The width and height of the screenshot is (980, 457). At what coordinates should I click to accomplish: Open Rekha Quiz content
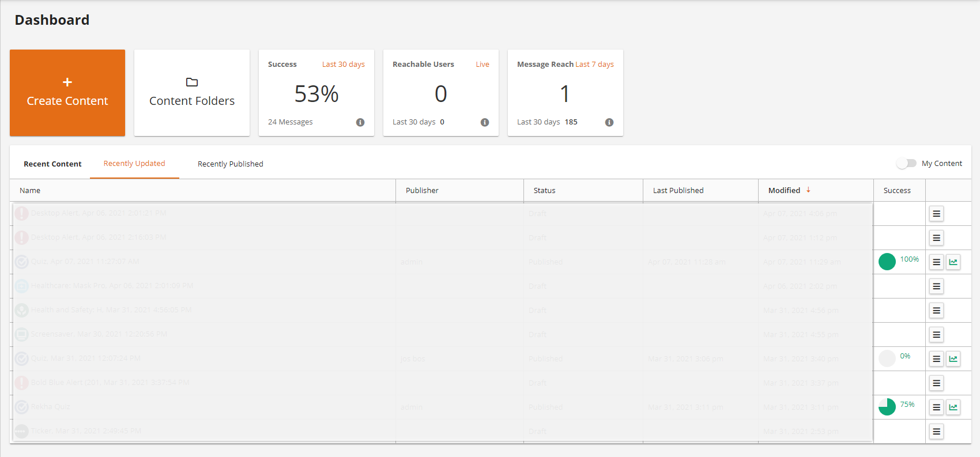(51, 407)
